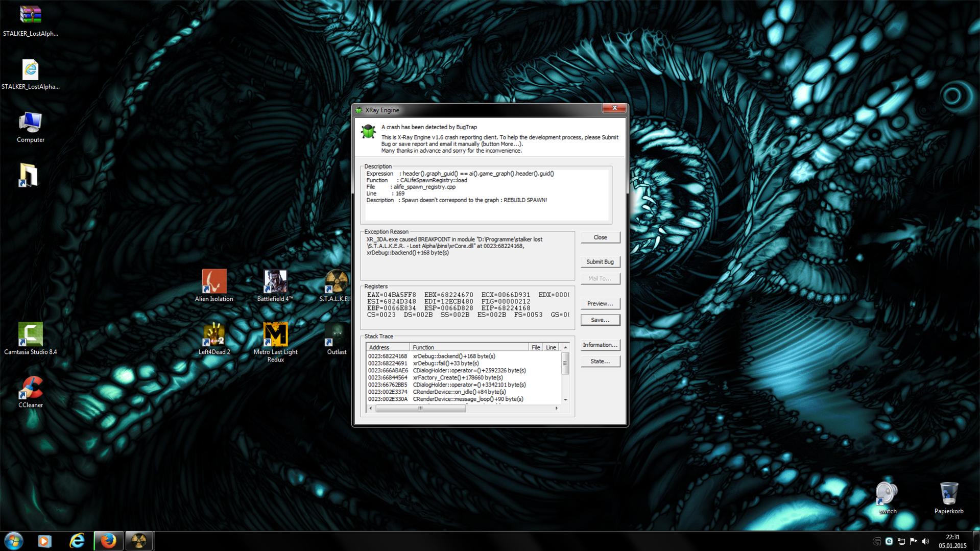Select the Papierkorb recycle bin icon
980x551 pixels.
coord(949,498)
